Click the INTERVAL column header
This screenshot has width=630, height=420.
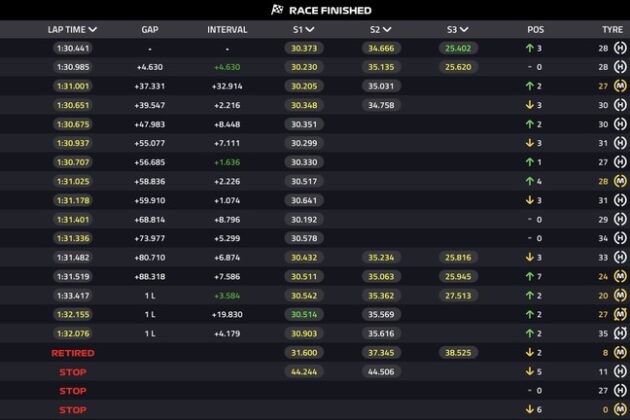coord(227,30)
